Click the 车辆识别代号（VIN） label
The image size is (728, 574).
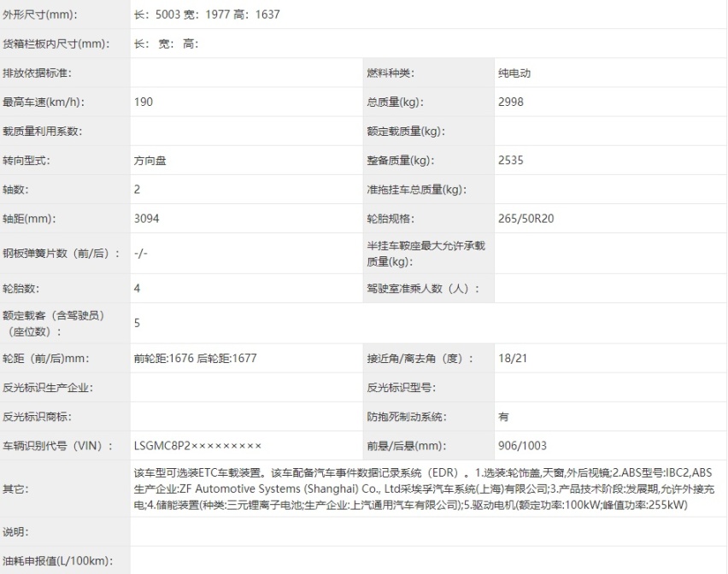[x=57, y=446]
